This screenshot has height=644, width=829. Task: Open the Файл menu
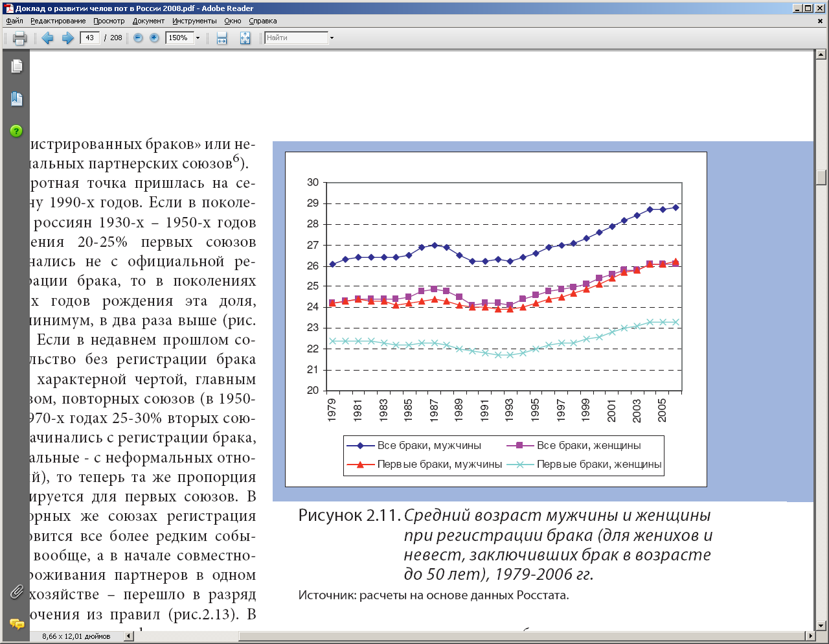(x=14, y=21)
